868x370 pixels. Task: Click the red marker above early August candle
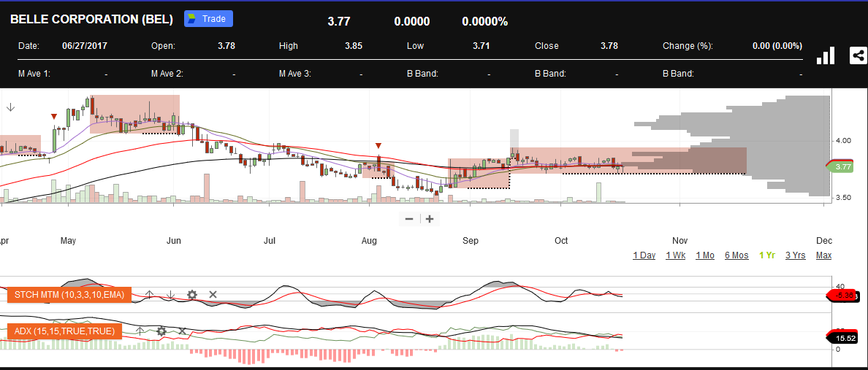[378, 146]
